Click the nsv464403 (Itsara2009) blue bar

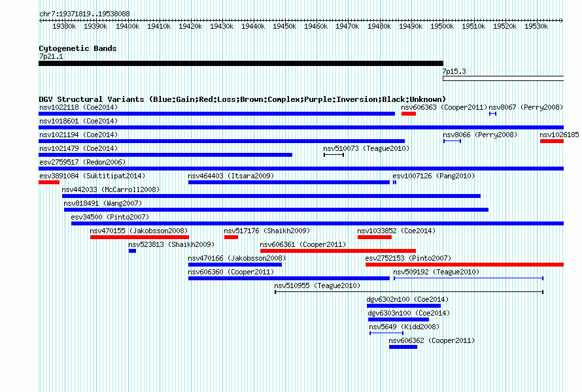(289, 182)
